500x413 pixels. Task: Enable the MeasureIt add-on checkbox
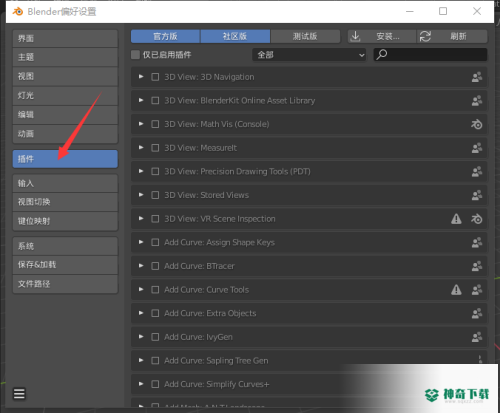(x=155, y=148)
